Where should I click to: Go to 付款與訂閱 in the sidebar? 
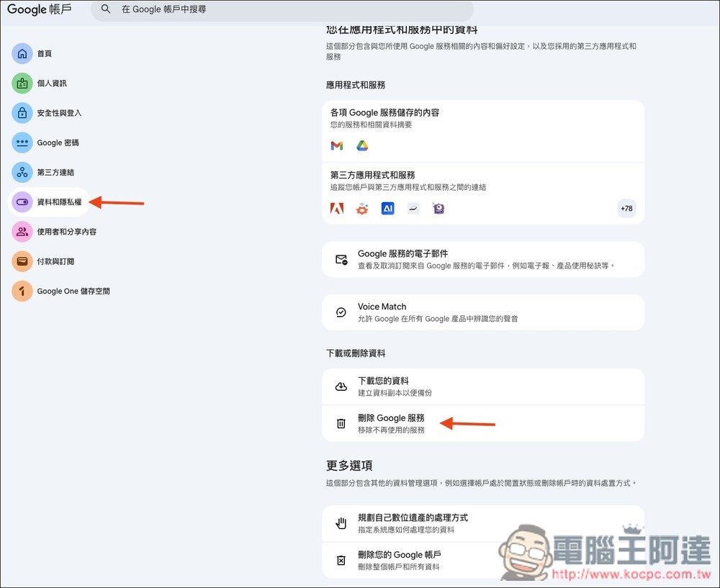click(43, 262)
